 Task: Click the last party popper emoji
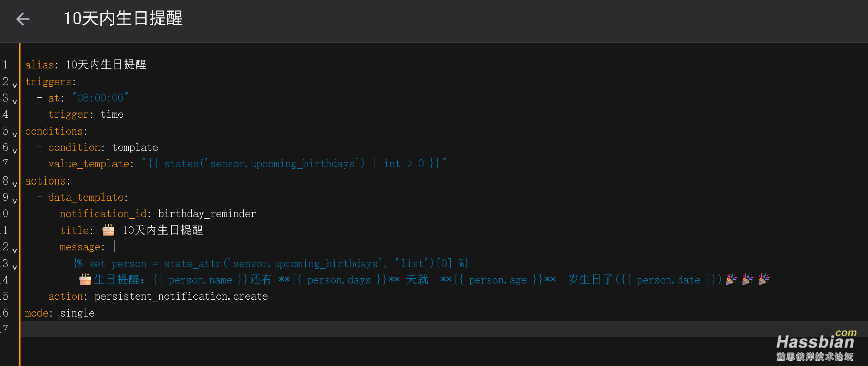point(764,279)
